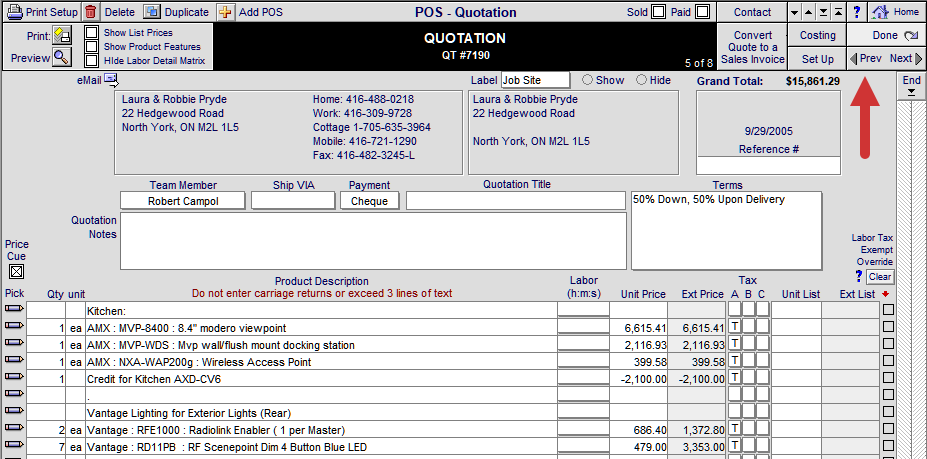
Task: Click the ext price 3,353.00 cell
Action: click(696, 447)
